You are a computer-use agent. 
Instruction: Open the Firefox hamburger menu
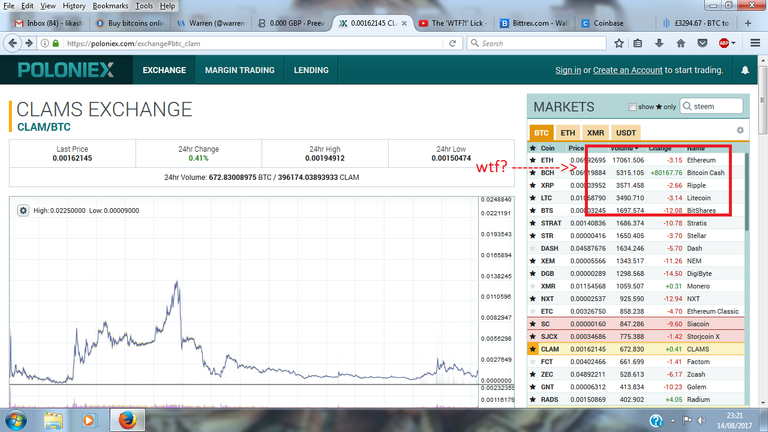pyautogui.click(x=752, y=44)
